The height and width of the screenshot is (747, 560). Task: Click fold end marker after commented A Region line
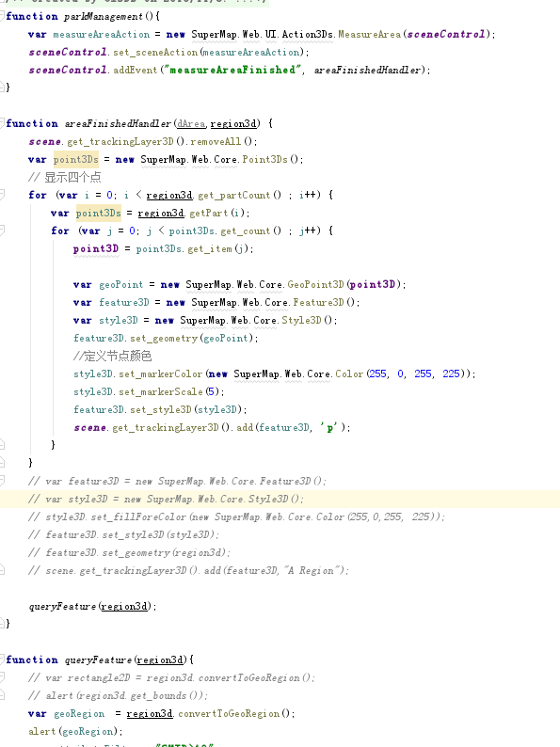point(2,570)
